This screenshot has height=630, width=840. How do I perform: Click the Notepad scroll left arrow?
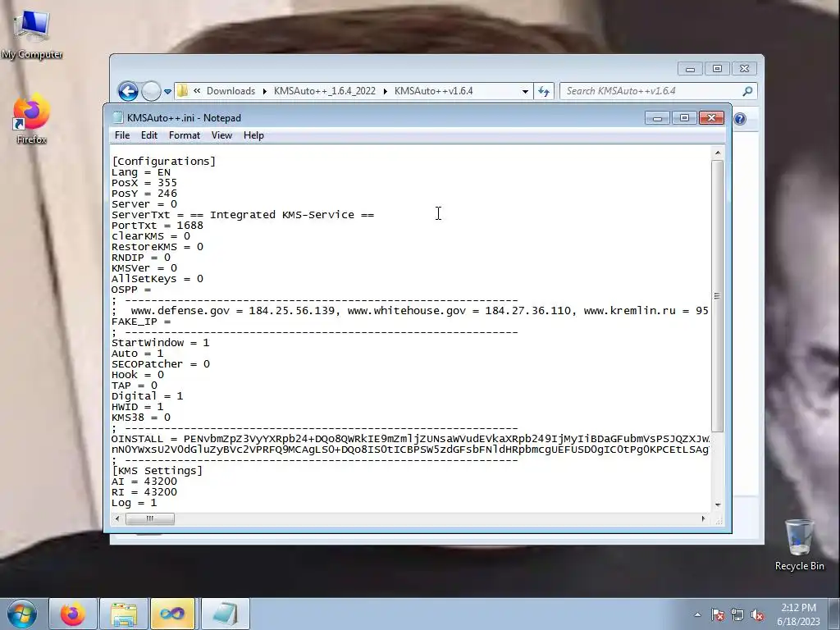117,518
